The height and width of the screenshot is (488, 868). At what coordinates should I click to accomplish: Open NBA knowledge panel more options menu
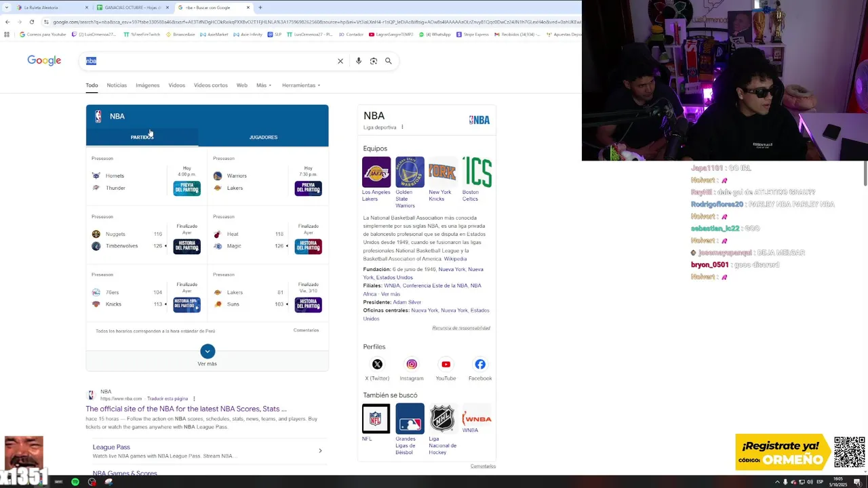(x=402, y=127)
